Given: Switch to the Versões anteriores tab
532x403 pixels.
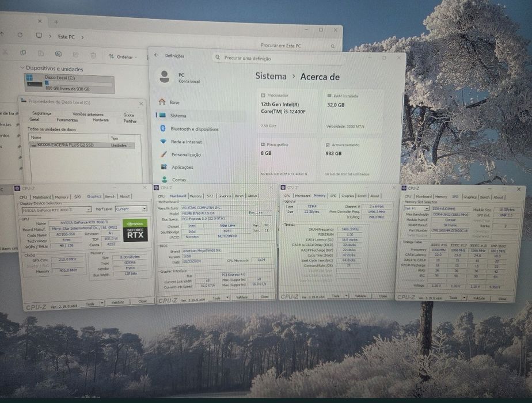Looking at the screenshot, I should 88,115.
